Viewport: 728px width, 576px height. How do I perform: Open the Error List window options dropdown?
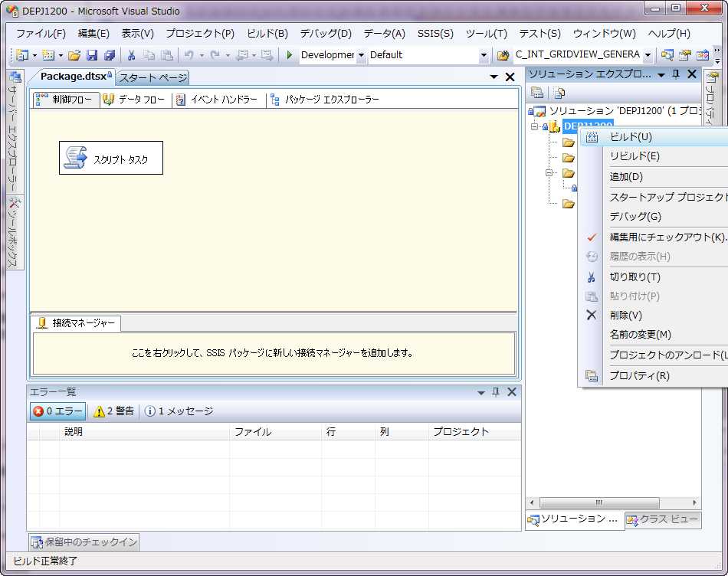point(481,393)
